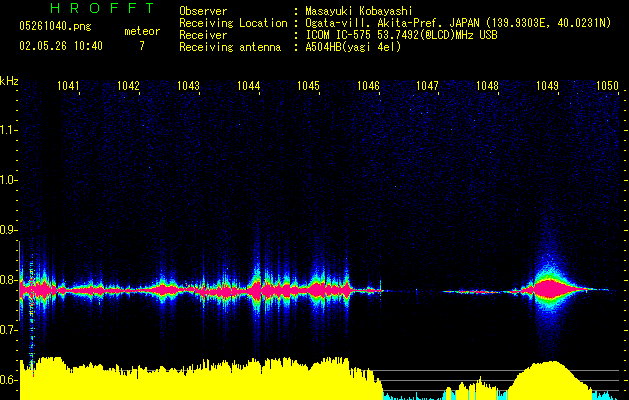Click the date stamp 02.05.26 10:40

pos(61,46)
